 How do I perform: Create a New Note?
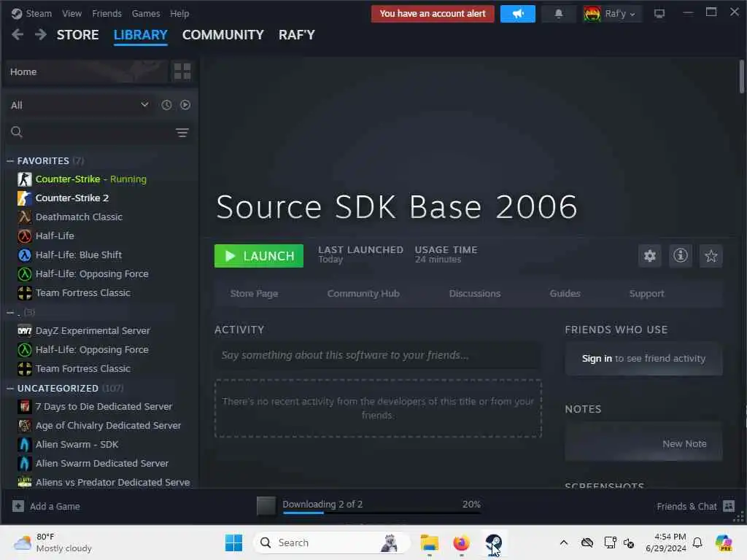(684, 444)
